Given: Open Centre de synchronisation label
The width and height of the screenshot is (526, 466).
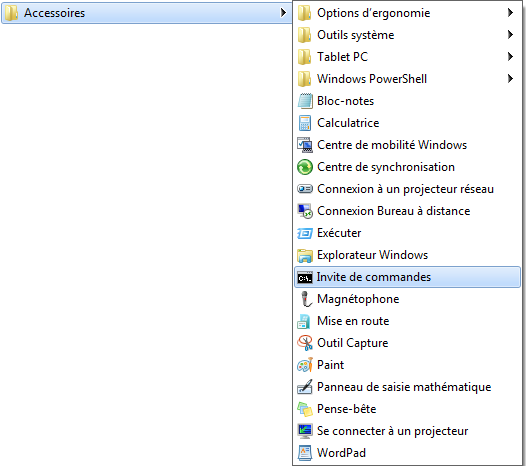Looking at the screenshot, I should pyautogui.click(x=386, y=167).
